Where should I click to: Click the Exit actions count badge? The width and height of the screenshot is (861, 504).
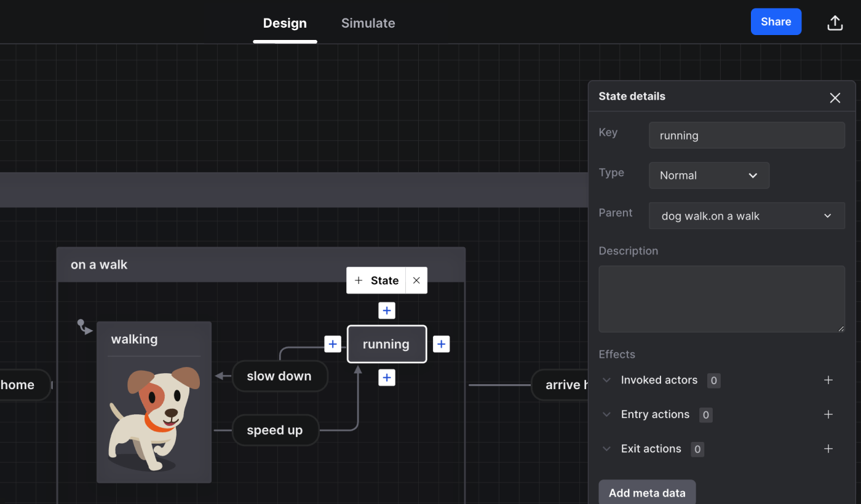coord(697,449)
